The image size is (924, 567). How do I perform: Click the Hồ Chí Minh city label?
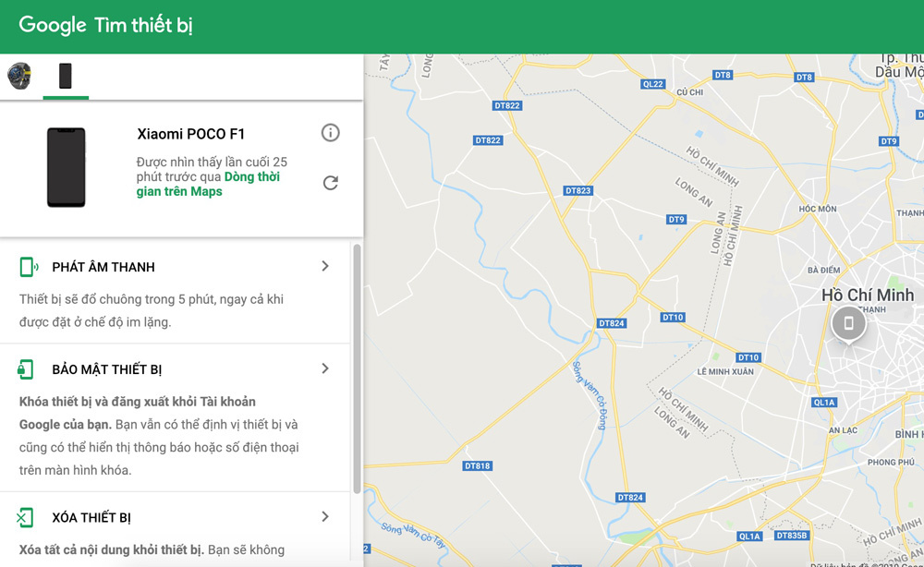tap(868, 296)
